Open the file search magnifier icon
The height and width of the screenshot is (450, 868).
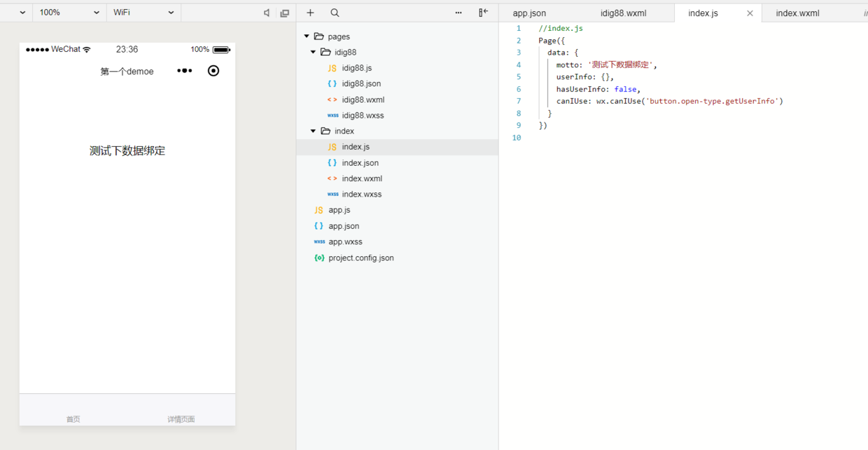coord(335,13)
